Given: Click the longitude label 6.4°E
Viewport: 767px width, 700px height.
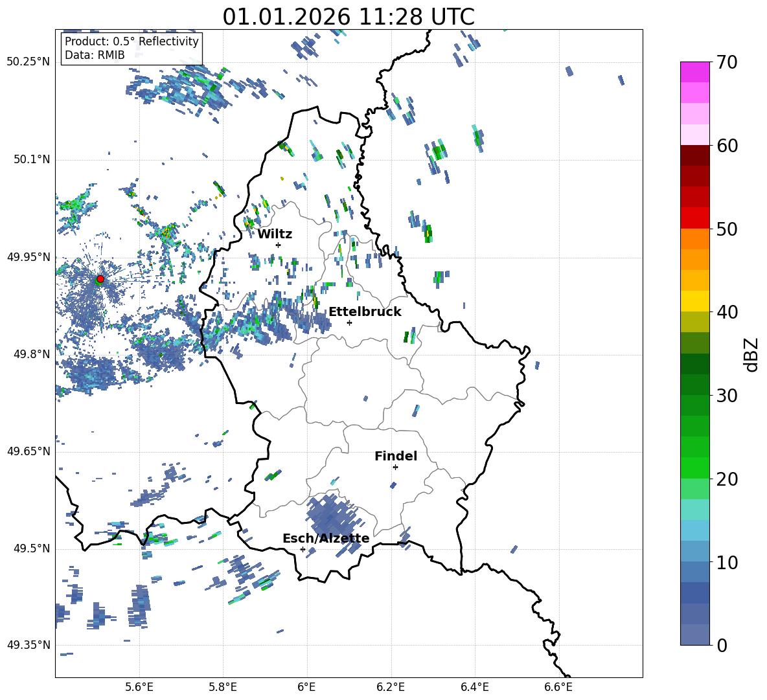Looking at the screenshot, I should point(474,687).
